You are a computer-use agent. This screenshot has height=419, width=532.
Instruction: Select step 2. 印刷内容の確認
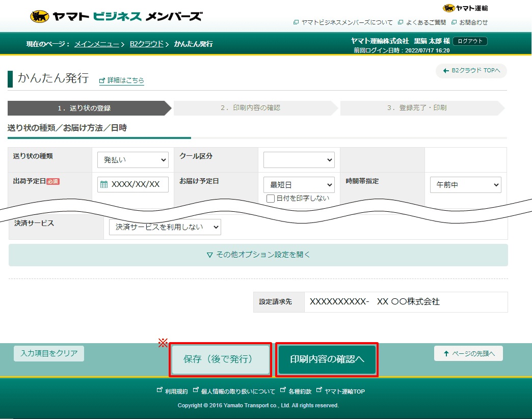tap(255, 108)
